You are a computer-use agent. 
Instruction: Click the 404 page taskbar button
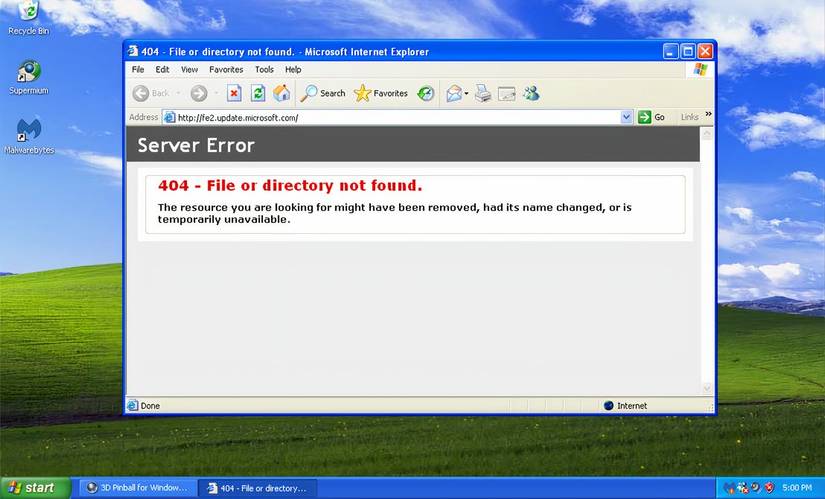pyautogui.click(x=258, y=488)
